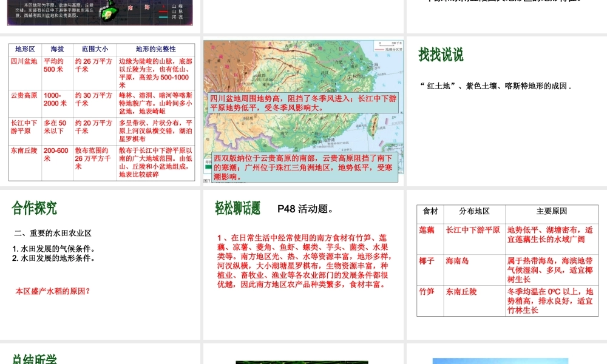Screen dimensions: 607x364
Task: Click the 海拔 table header
Action: [x=57, y=49]
